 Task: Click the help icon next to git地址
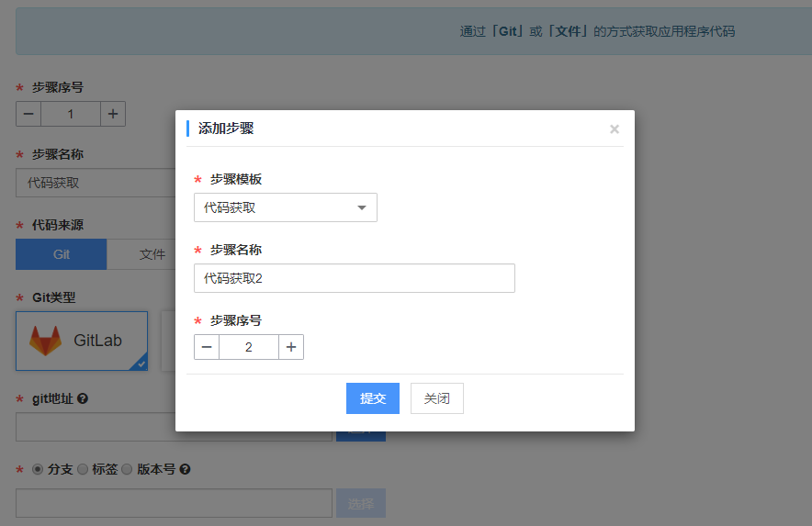pyautogui.click(x=83, y=398)
